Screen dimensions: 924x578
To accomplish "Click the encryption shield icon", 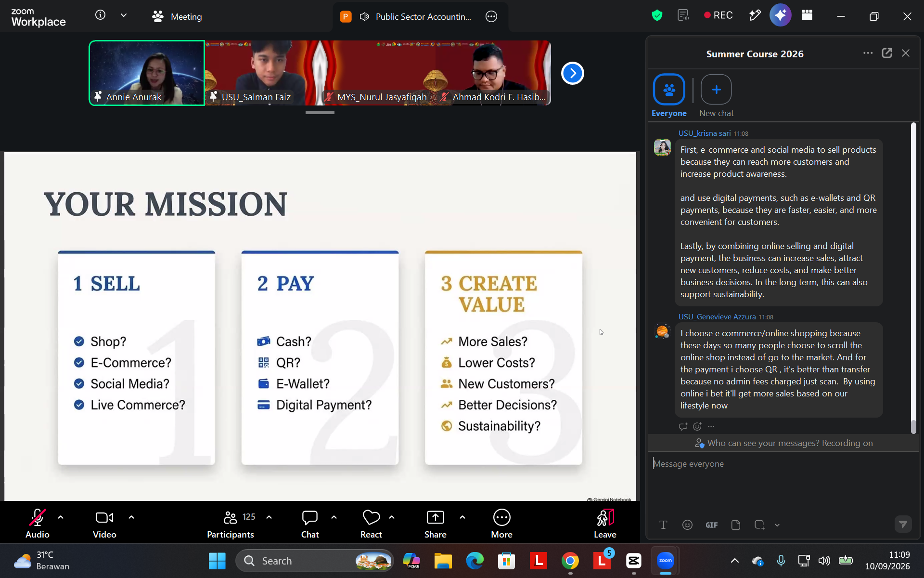I will click(x=657, y=15).
